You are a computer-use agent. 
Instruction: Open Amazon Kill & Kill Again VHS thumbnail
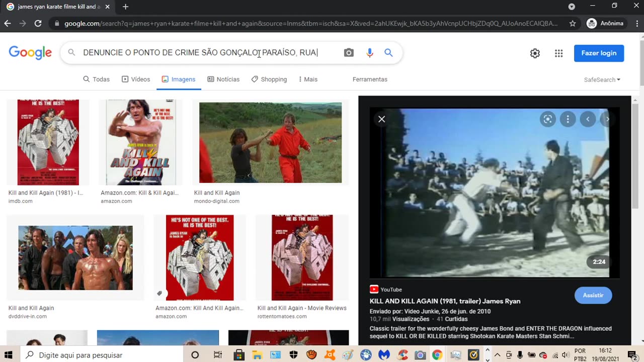tap(140, 142)
